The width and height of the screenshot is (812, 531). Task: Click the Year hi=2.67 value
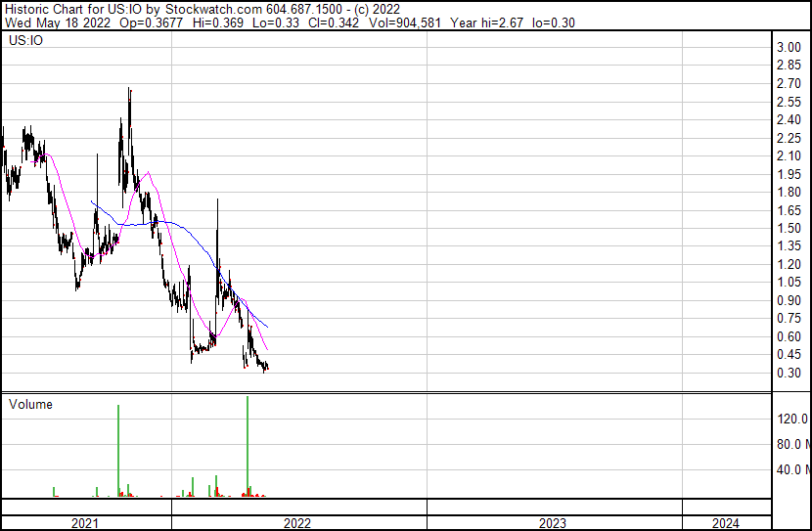(x=487, y=22)
